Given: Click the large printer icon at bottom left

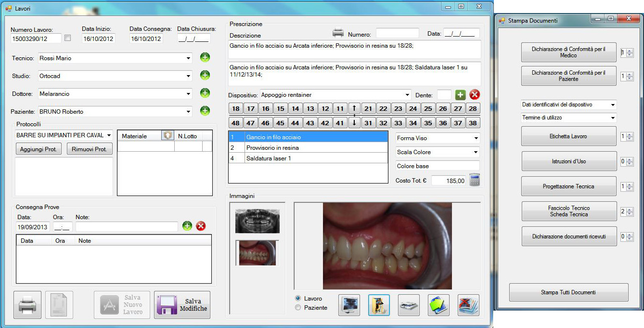Looking at the screenshot, I should coord(27,305).
